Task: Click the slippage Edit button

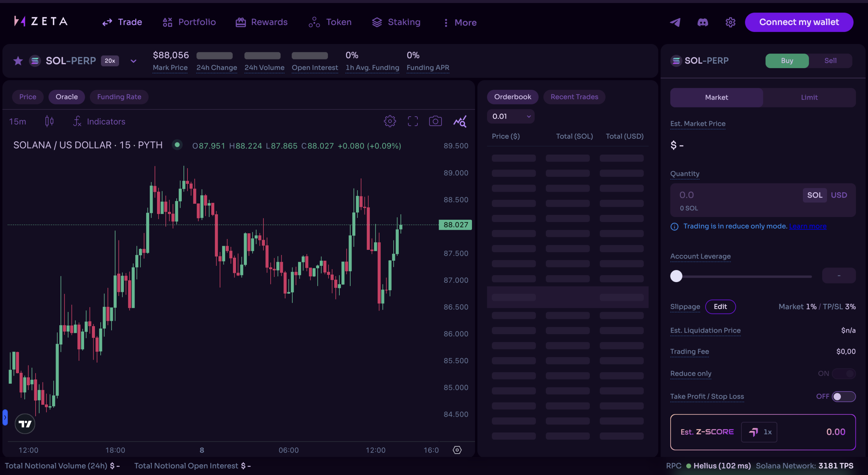Action: (720, 306)
